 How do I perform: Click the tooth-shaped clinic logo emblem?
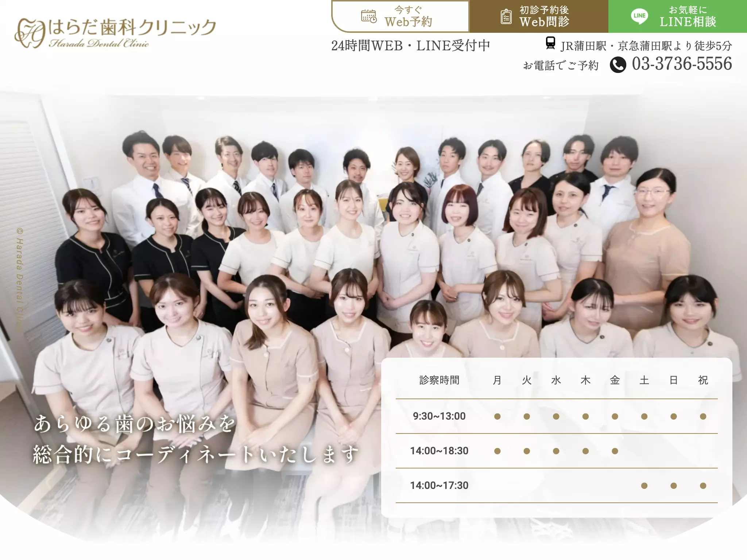(x=30, y=33)
